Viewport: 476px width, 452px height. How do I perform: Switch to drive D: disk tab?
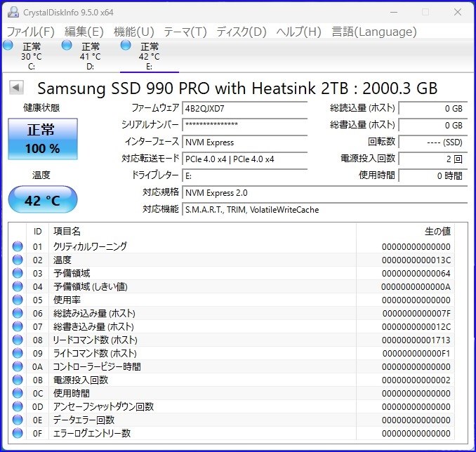[90, 56]
